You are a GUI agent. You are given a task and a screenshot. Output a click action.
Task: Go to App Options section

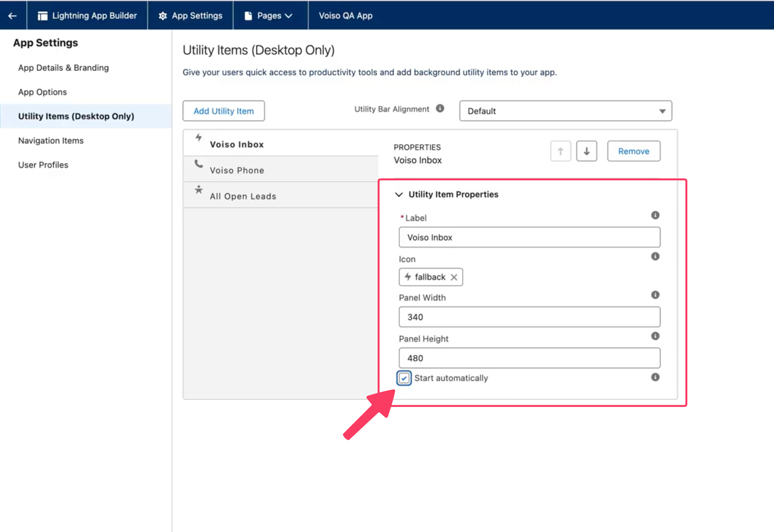click(42, 92)
